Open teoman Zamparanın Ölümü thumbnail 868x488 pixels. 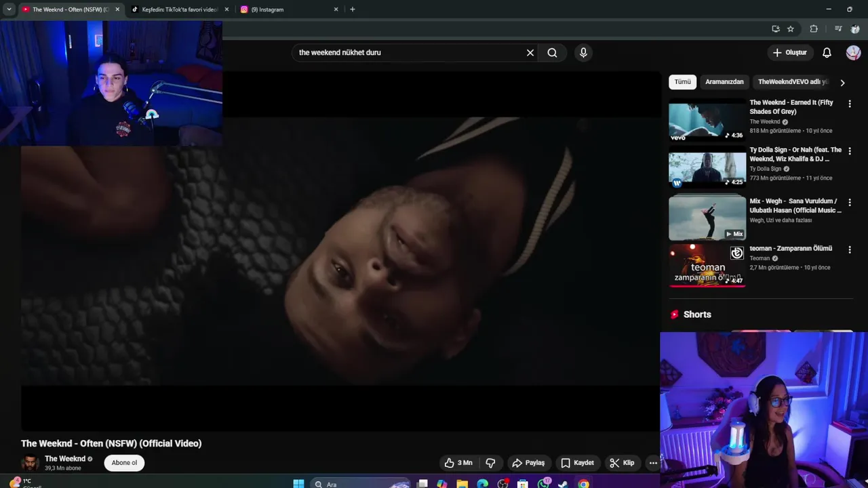pyautogui.click(x=707, y=266)
